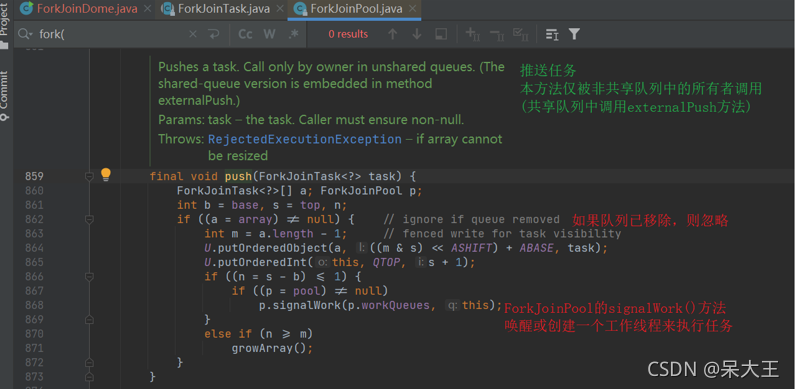Click the 0 results label

[x=348, y=34]
